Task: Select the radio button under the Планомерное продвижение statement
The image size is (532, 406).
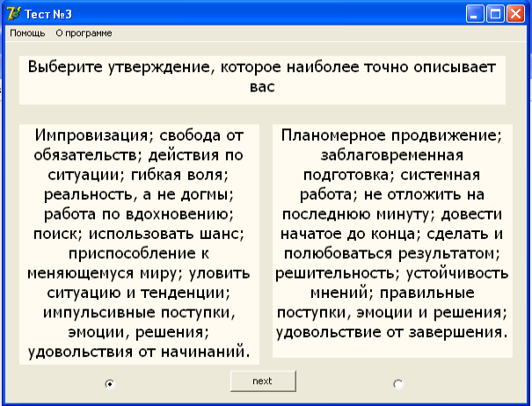Action: pos(397,384)
